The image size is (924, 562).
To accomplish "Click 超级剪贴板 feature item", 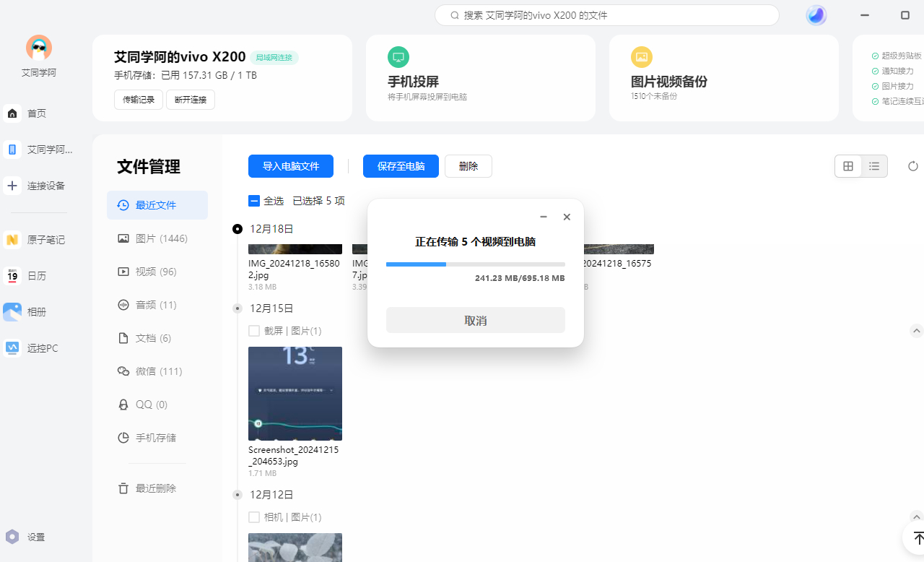I will [x=897, y=56].
